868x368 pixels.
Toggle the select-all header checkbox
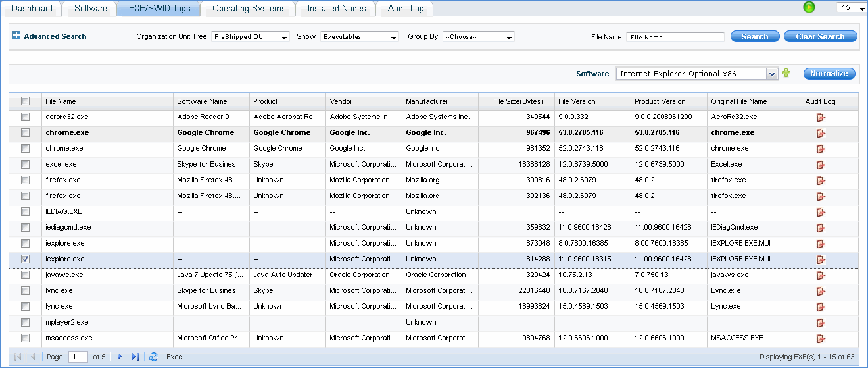[26, 101]
